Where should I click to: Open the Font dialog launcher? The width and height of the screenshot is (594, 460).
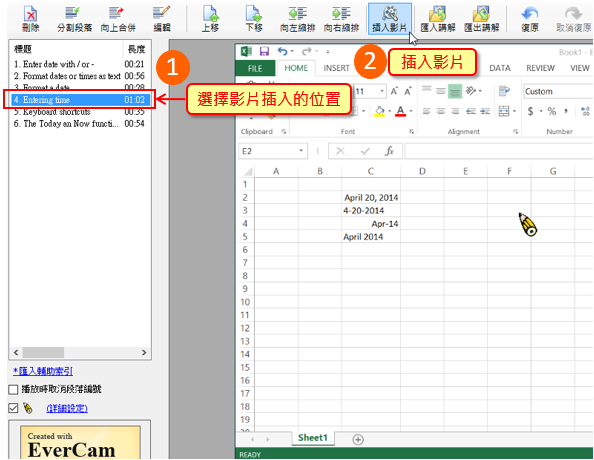412,131
